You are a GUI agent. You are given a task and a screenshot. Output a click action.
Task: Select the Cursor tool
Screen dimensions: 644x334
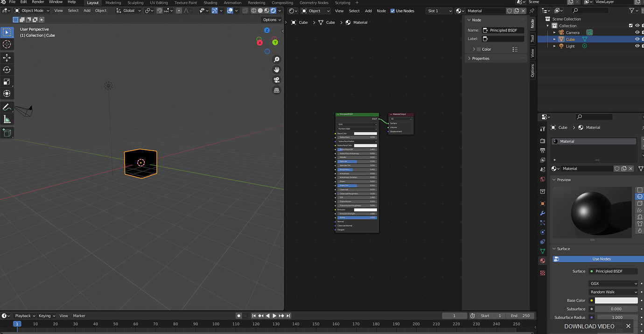[7, 44]
